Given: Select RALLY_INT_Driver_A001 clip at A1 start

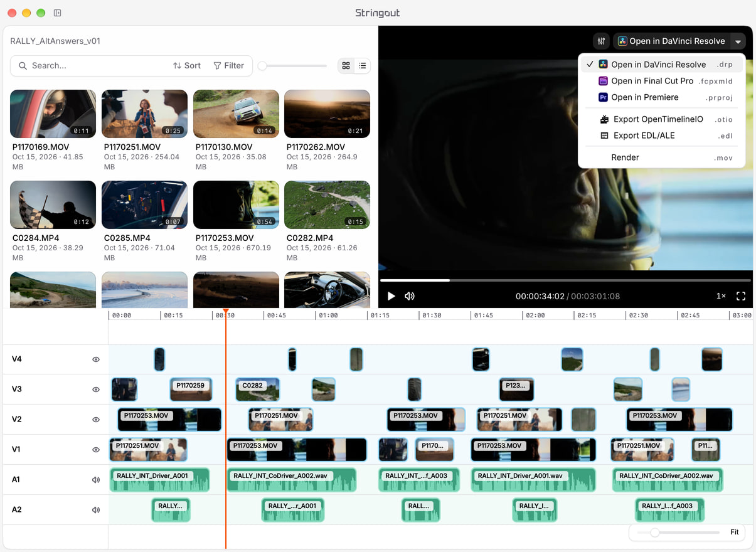Looking at the screenshot, I should tap(159, 480).
